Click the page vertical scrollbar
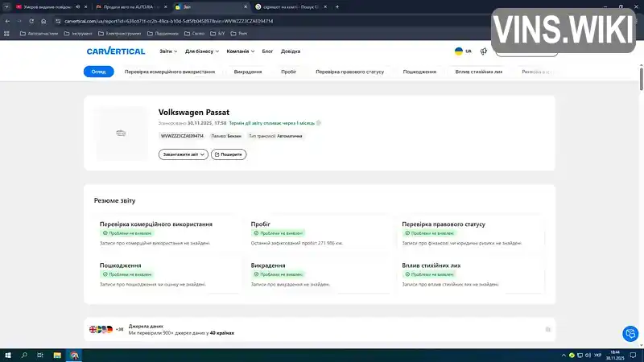Screen dimensions: 644x362 (x=641, y=78)
